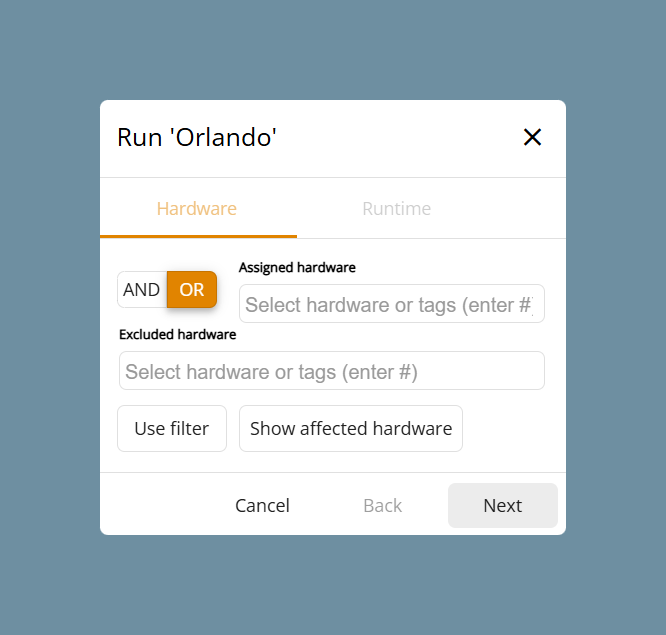This screenshot has width=666, height=635.
Task: Click the orange underline below the Hardware tab
Action: click(x=198, y=236)
